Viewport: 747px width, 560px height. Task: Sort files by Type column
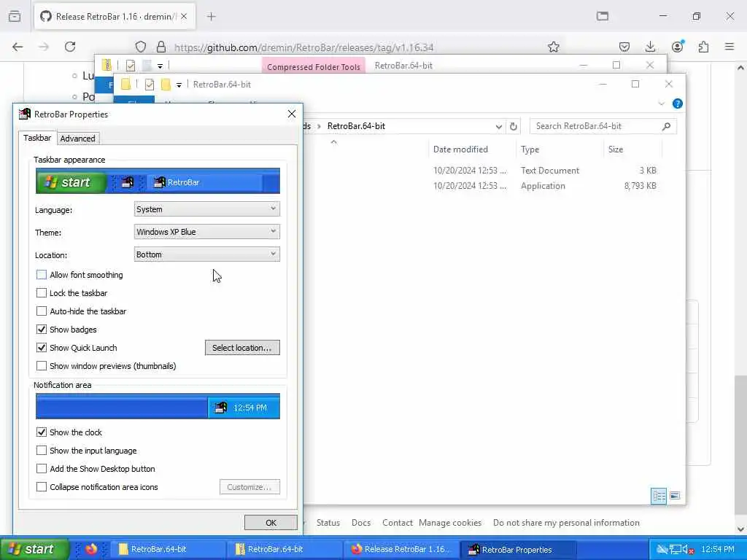click(560, 149)
